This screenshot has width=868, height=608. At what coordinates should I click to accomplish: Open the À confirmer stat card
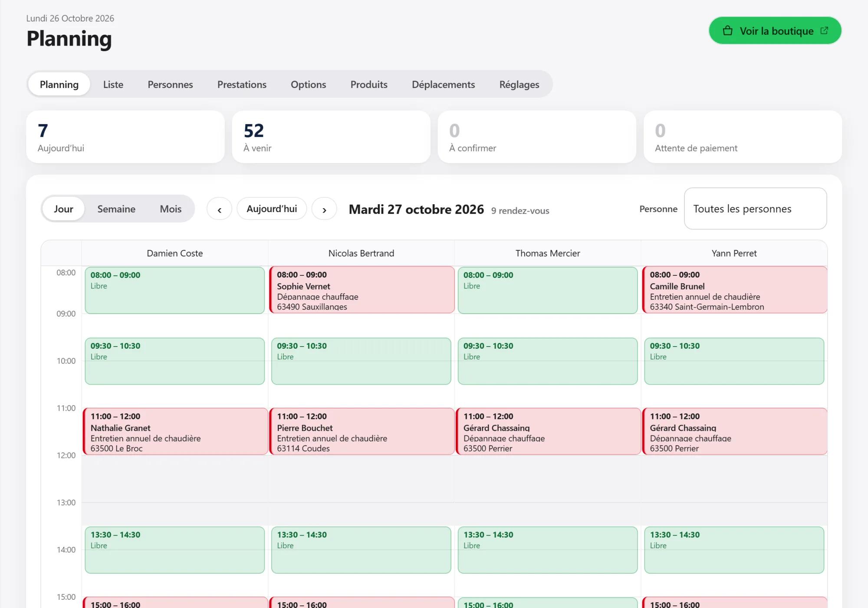[x=537, y=137]
